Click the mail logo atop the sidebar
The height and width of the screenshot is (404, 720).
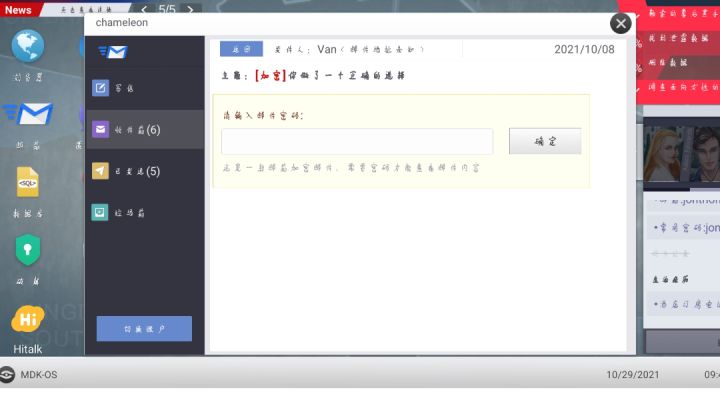pyautogui.click(x=113, y=52)
